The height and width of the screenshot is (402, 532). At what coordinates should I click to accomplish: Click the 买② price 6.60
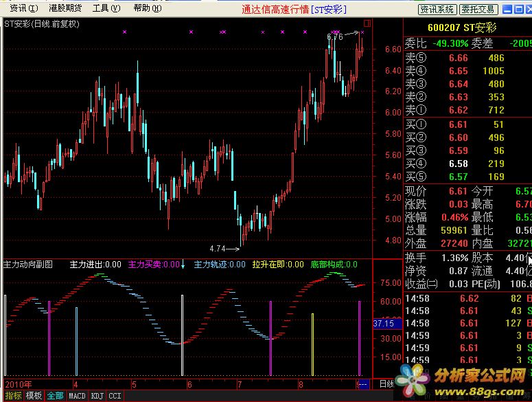(x=459, y=137)
